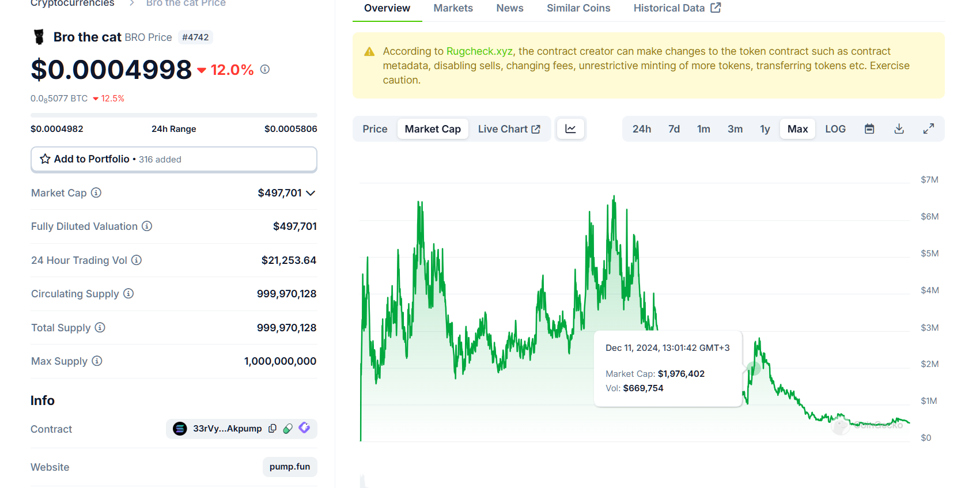Open the News tab
The width and height of the screenshot is (980, 488).
510,8
